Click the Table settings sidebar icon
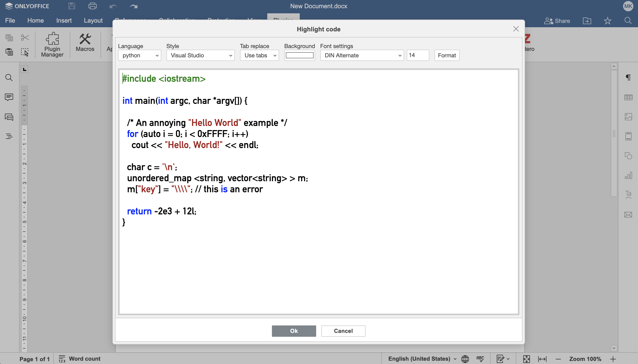638x364 pixels. pyautogui.click(x=628, y=97)
